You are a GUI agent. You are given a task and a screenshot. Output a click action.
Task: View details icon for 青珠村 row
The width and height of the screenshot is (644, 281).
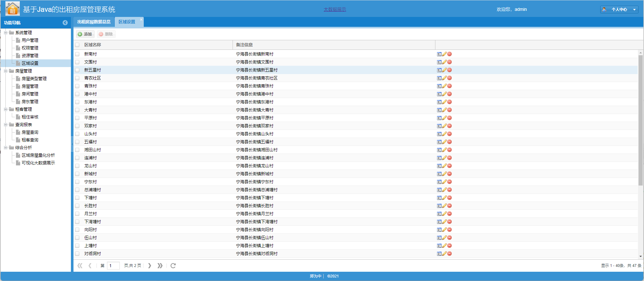coord(439,86)
